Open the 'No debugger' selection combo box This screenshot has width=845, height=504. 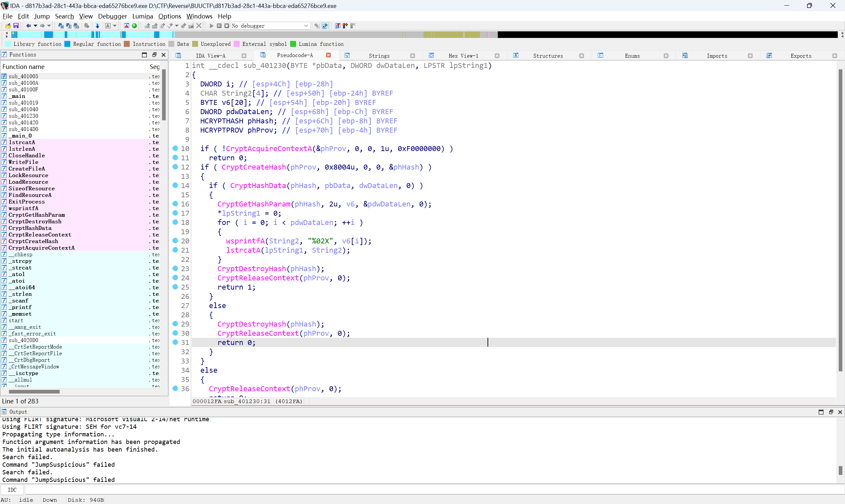270,26
